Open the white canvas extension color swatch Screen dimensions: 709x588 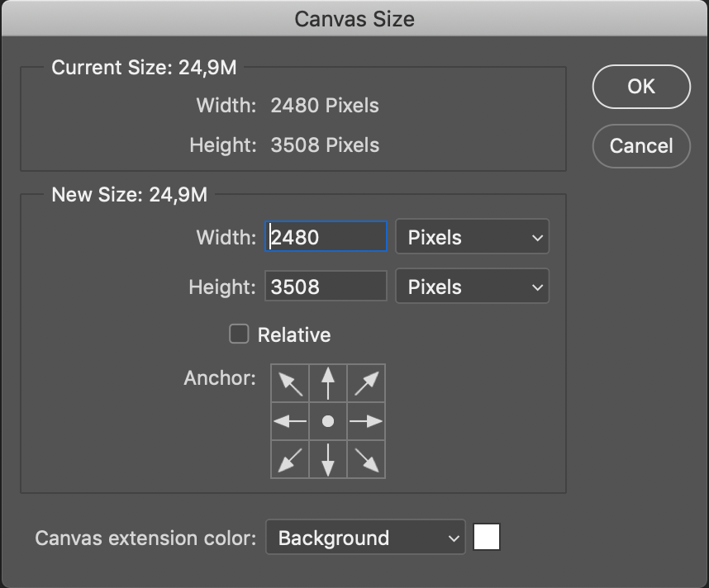pos(487,538)
